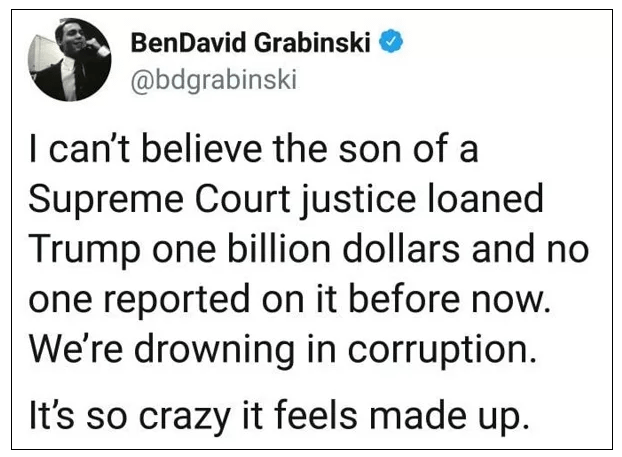The image size is (622, 457).
Task: Click the sentence "We're drowning in corruption."
Action: coord(283,349)
